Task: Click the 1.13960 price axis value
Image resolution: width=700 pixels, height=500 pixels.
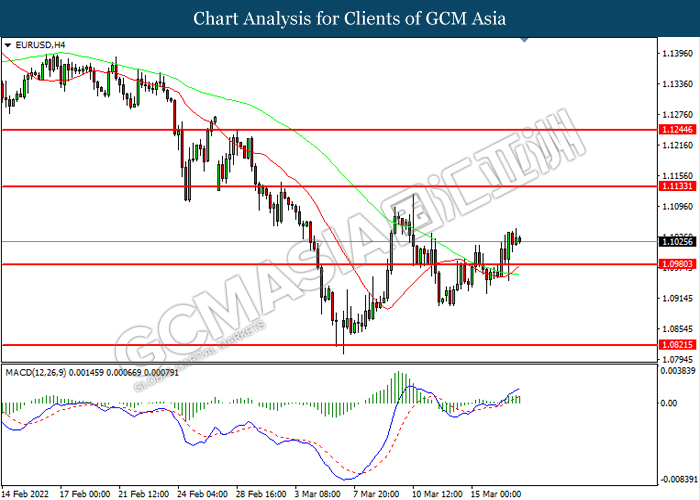Action: pos(678,54)
